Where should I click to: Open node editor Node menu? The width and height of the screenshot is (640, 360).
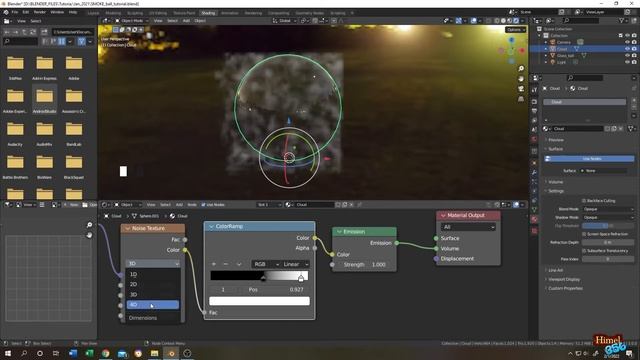[192, 204]
